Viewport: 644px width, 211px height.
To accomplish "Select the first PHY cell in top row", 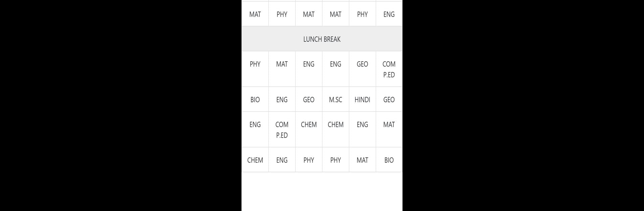I will pos(282,14).
